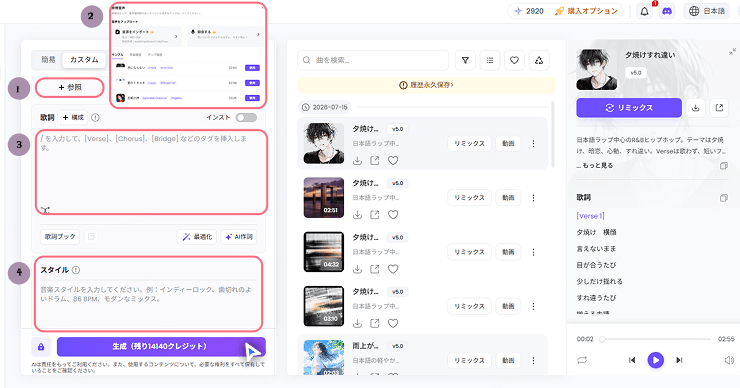This screenshot has height=388, width=740.
Task: Share the highlighted 夕焼け track from list
Action: click(x=375, y=160)
